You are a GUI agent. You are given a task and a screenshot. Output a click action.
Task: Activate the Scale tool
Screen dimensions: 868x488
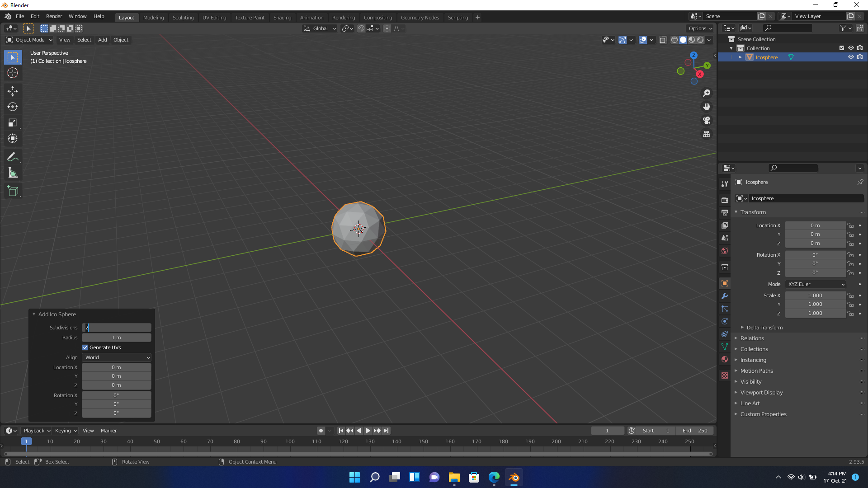pos(13,123)
